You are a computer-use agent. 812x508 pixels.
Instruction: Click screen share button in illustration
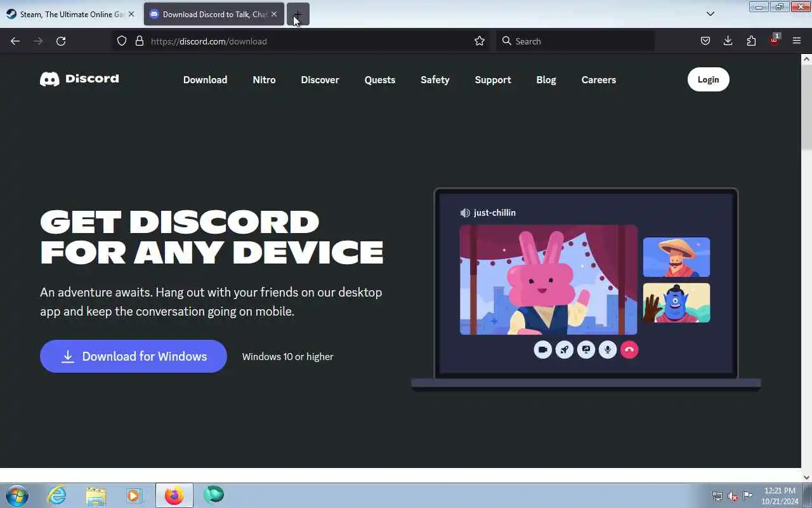[586, 349]
